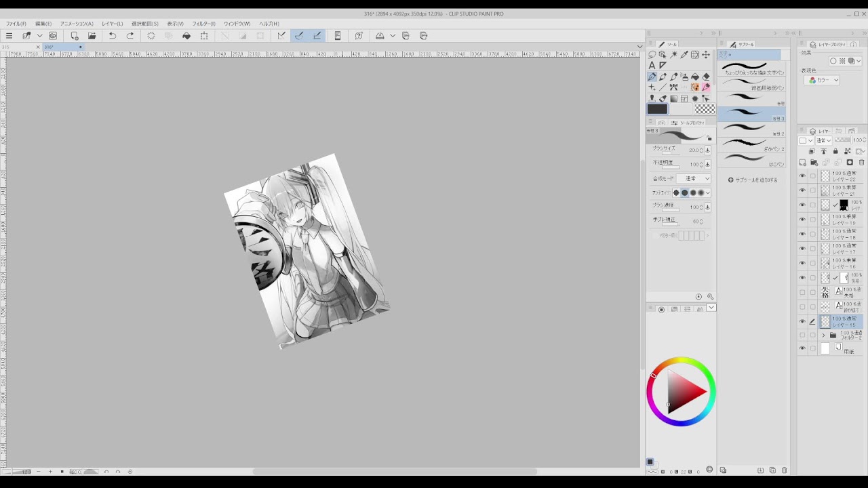This screenshot has width=868, height=488.
Task: Open the 編集(E) menu
Action: [x=43, y=24]
